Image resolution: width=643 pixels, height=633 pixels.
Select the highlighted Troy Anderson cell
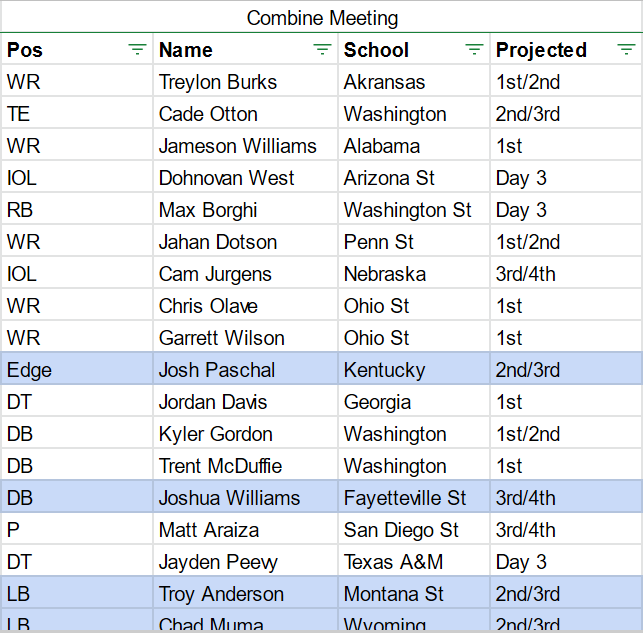[245, 593]
